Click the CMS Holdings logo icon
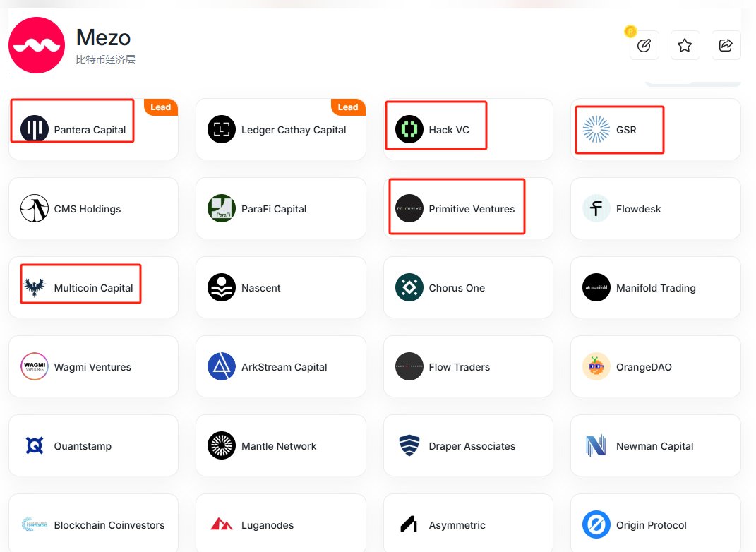Viewport: 756px width, 552px height. click(34, 208)
